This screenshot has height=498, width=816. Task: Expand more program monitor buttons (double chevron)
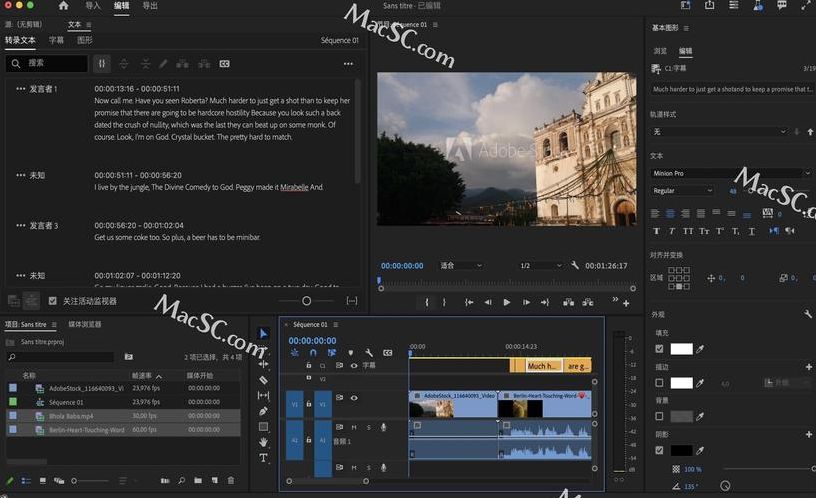[615, 299]
